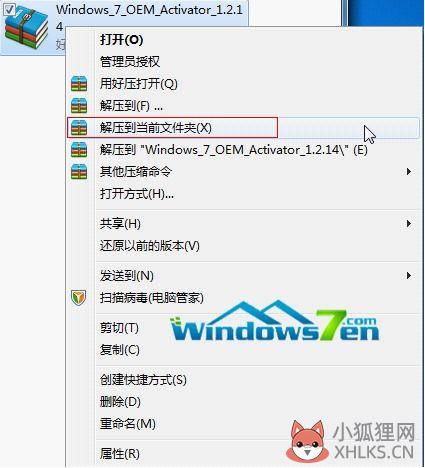Expand the 共享(H) submenu arrow
The image size is (425, 468).
(409, 223)
